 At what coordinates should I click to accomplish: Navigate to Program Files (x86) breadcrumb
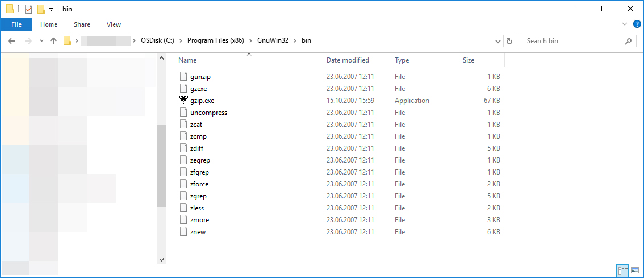[216, 41]
